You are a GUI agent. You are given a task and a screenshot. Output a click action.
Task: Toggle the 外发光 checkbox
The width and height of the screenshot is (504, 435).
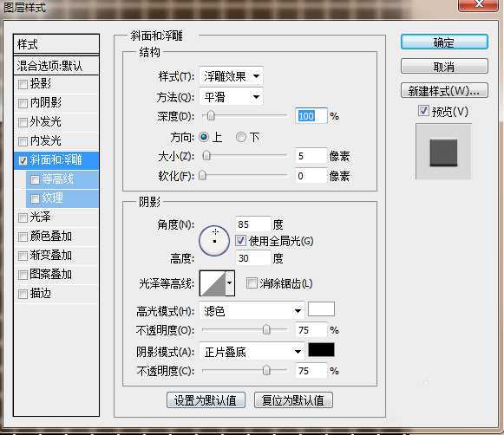[x=23, y=123]
